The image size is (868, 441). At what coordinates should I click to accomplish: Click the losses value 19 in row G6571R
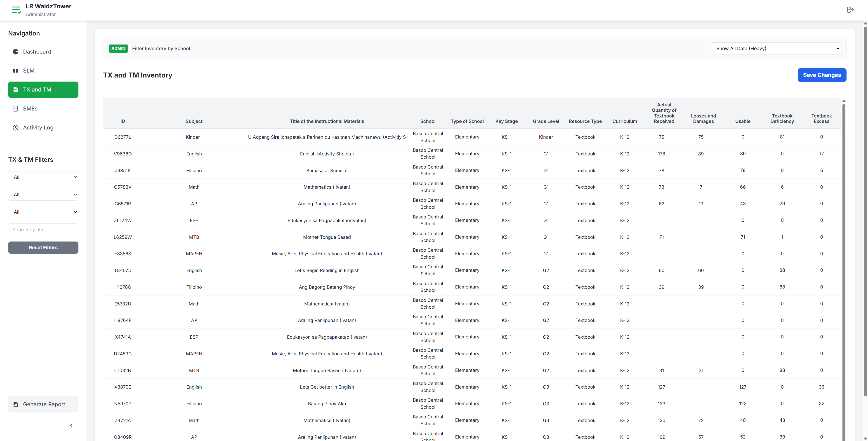(x=701, y=204)
